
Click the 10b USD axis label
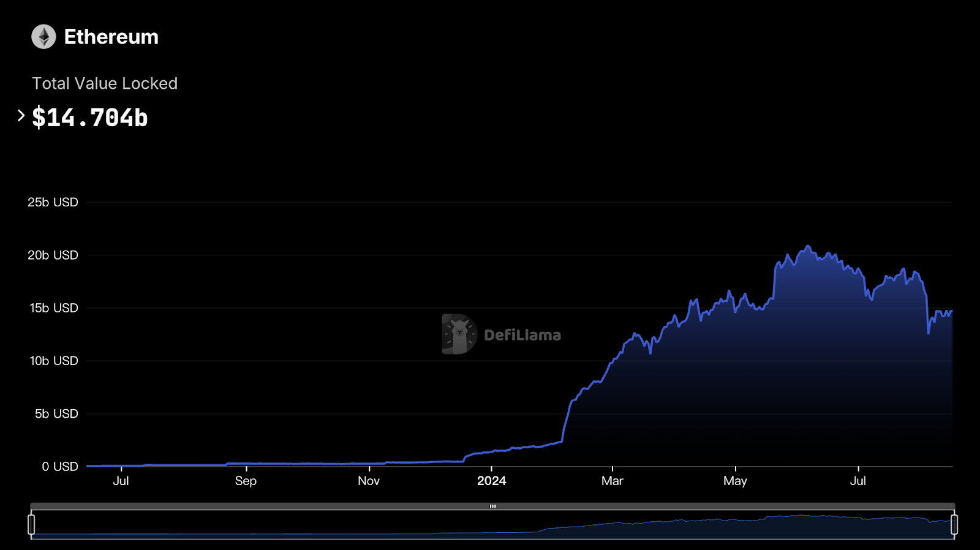(54, 361)
